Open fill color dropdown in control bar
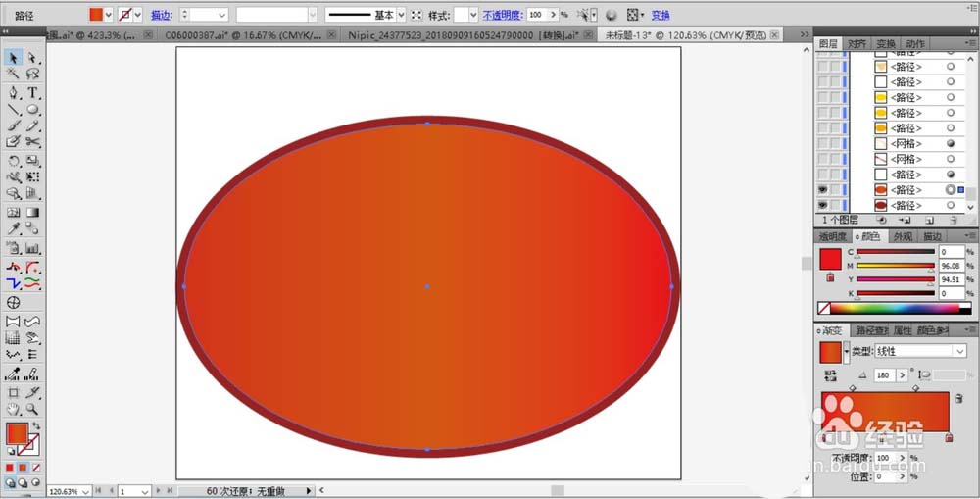This screenshot has width=980, height=499. tap(109, 15)
